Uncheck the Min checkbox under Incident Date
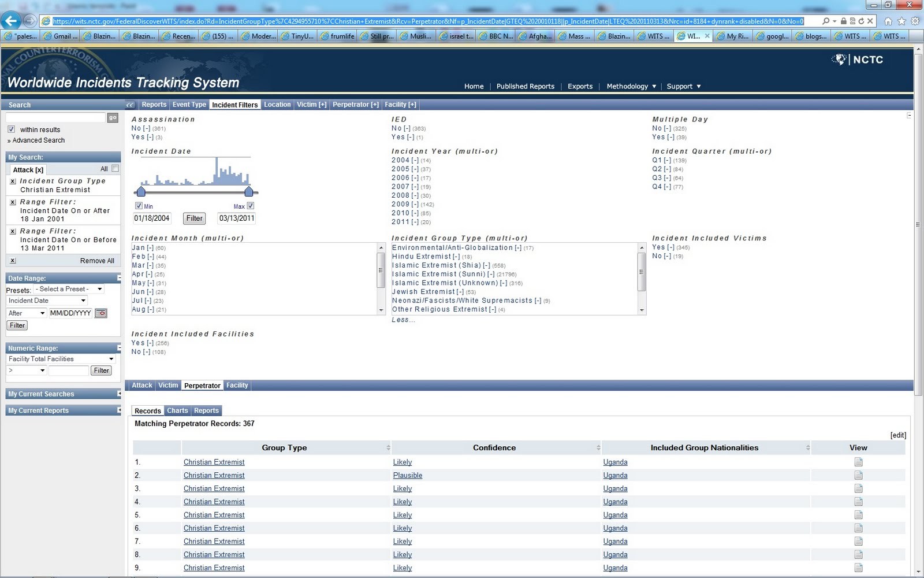924x578 pixels. click(139, 205)
